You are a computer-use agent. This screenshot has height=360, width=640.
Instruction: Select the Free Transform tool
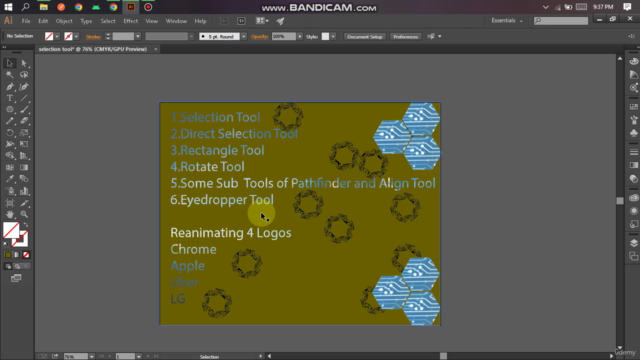(x=24, y=144)
